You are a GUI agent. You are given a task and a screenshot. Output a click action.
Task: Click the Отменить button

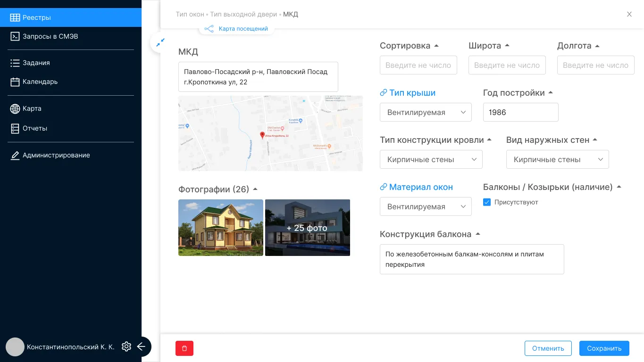(548, 348)
